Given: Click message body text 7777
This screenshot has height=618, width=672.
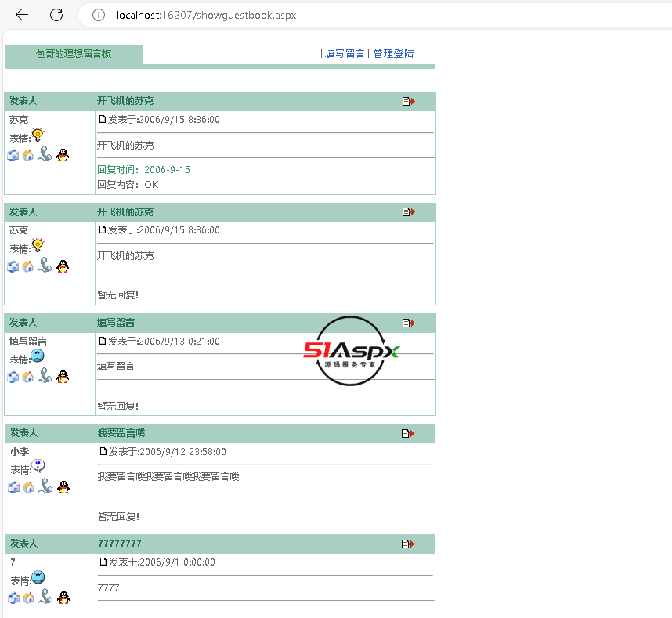Looking at the screenshot, I should pyautogui.click(x=108, y=588).
